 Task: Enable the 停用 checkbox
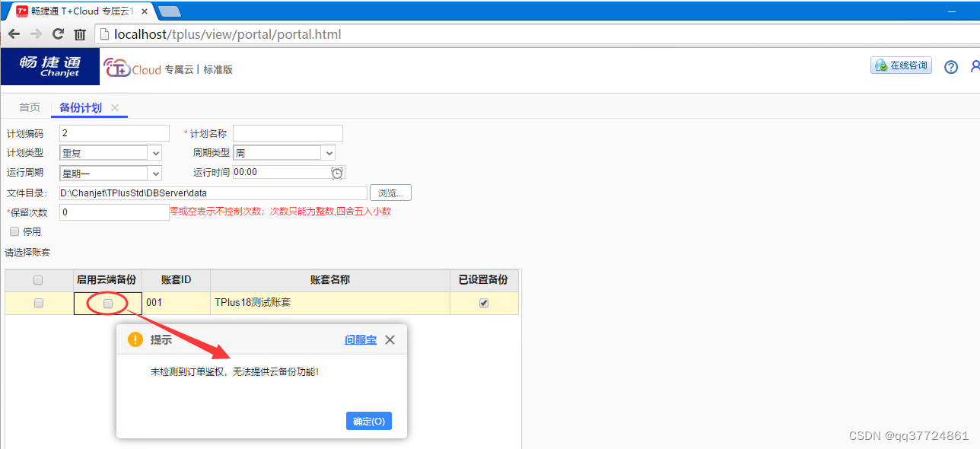[14, 231]
